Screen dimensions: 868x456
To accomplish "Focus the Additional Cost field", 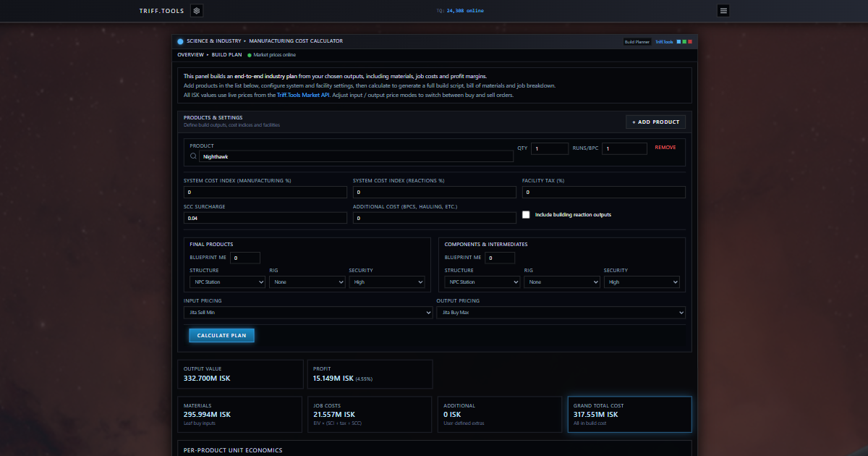I will pos(434,218).
